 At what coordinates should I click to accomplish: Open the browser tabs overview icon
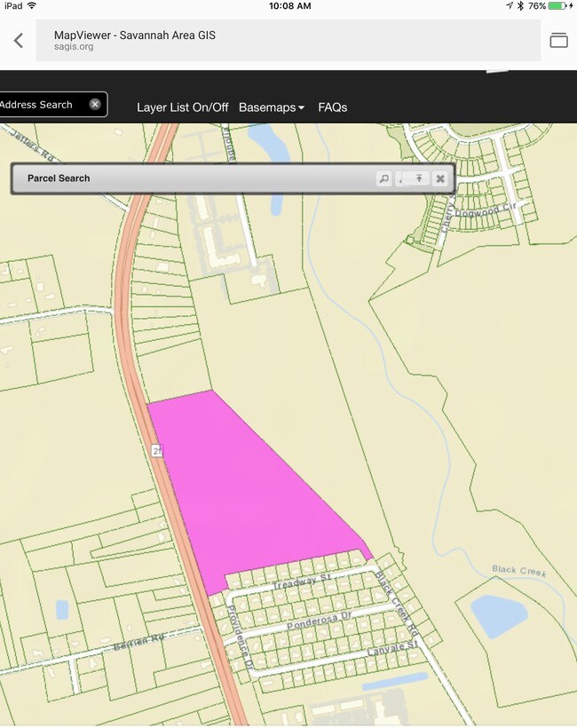click(x=558, y=40)
